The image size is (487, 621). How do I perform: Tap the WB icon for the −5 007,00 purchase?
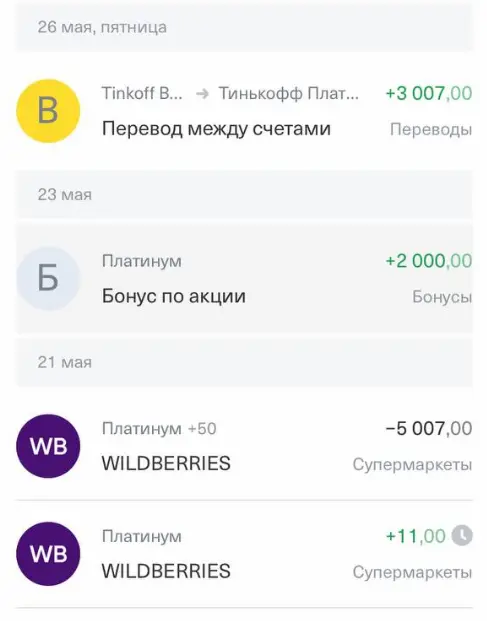tap(48, 446)
